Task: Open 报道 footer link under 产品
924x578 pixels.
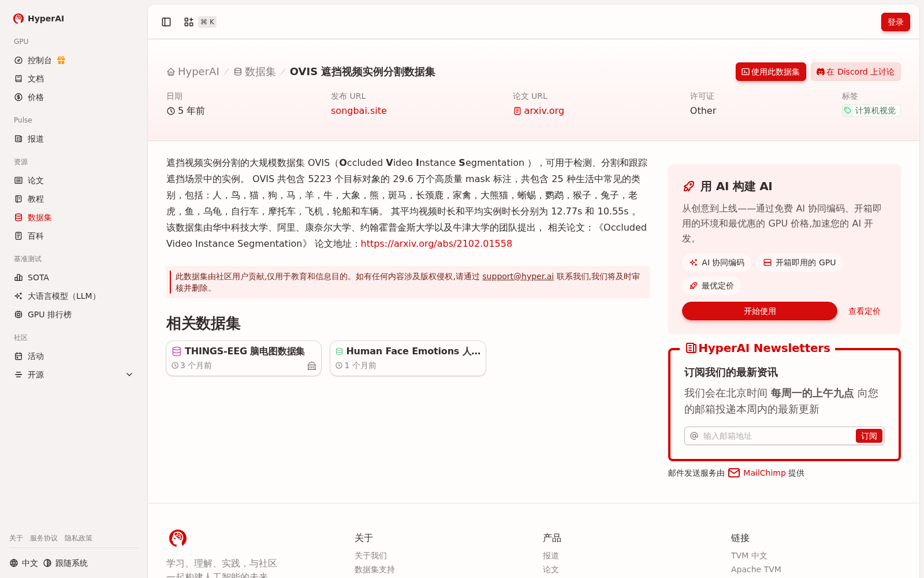Action: click(x=551, y=555)
